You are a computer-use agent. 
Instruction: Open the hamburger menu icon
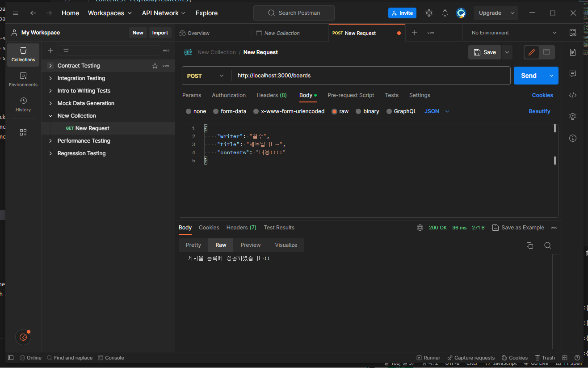pos(16,13)
